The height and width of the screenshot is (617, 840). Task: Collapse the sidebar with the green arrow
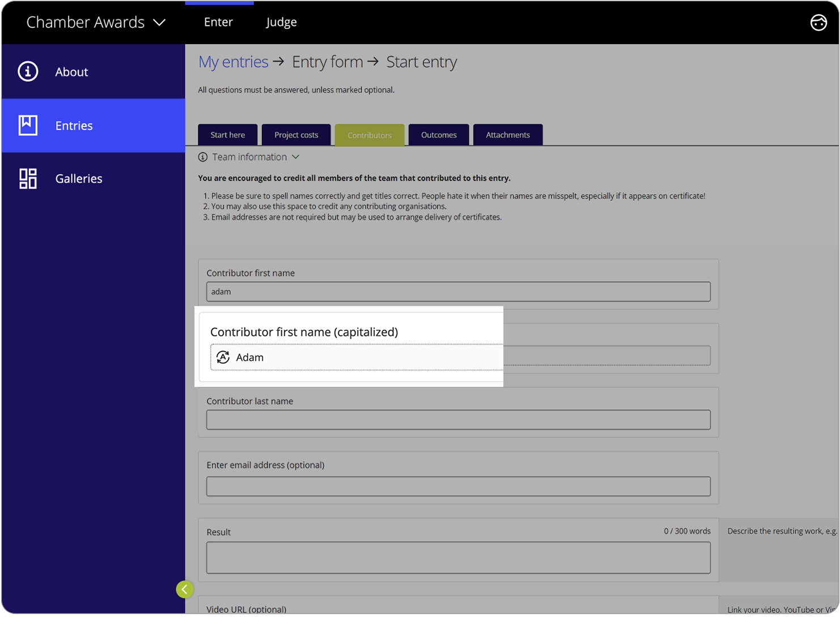click(x=185, y=589)
